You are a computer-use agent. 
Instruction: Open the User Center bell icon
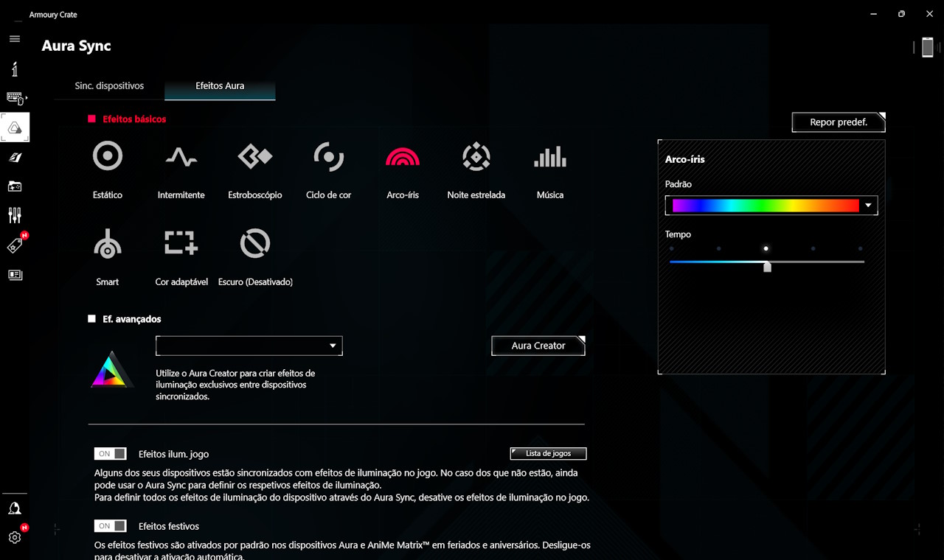[15, 508]
